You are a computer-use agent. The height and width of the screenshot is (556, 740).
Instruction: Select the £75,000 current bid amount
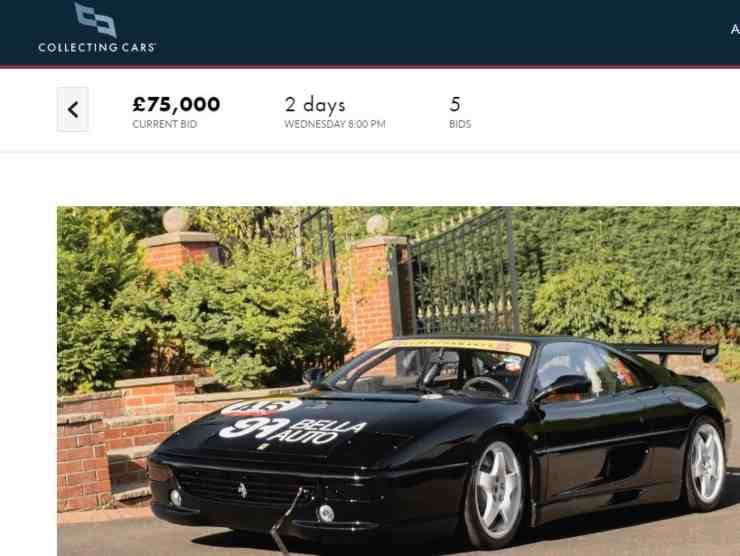pyautogui.click(x=176, y=104)
